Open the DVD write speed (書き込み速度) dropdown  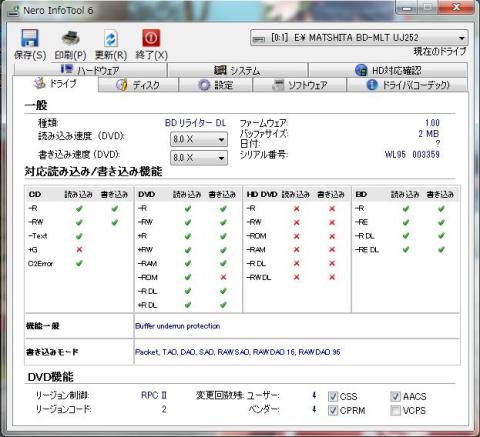(199, 157)
